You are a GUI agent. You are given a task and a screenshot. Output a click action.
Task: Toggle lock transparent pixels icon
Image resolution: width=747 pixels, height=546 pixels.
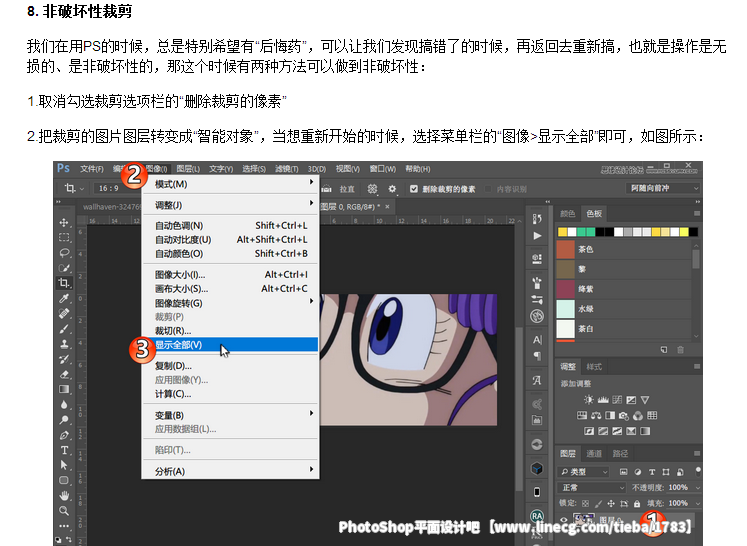(585, 503)
